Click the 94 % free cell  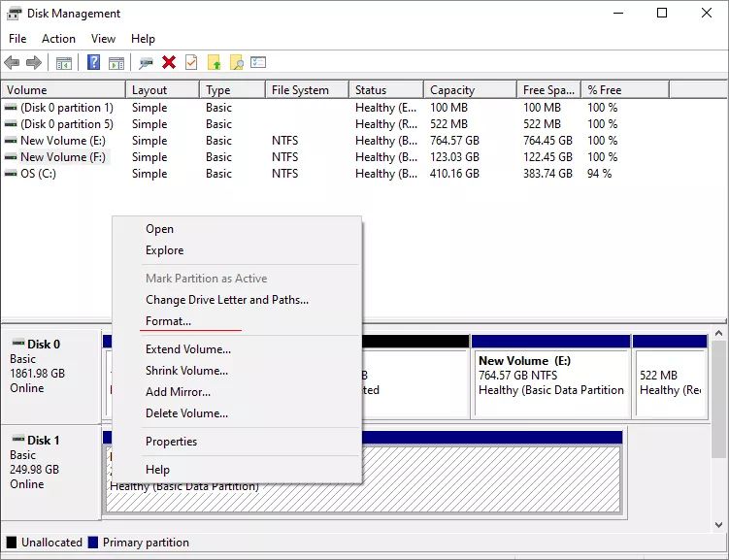click(x=599, y=174)
